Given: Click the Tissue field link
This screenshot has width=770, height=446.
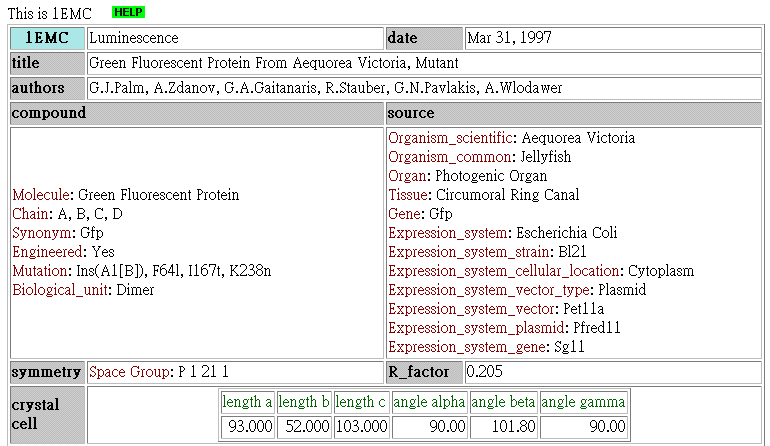Looking at the screenshot, I should point(409,195).
